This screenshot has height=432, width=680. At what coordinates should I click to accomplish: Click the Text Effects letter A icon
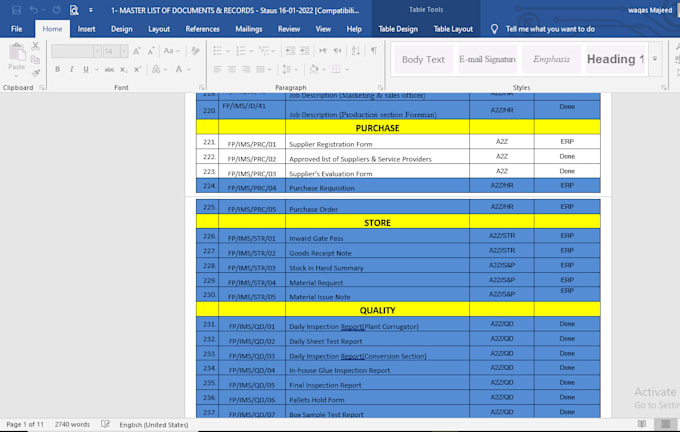(156, 69)
